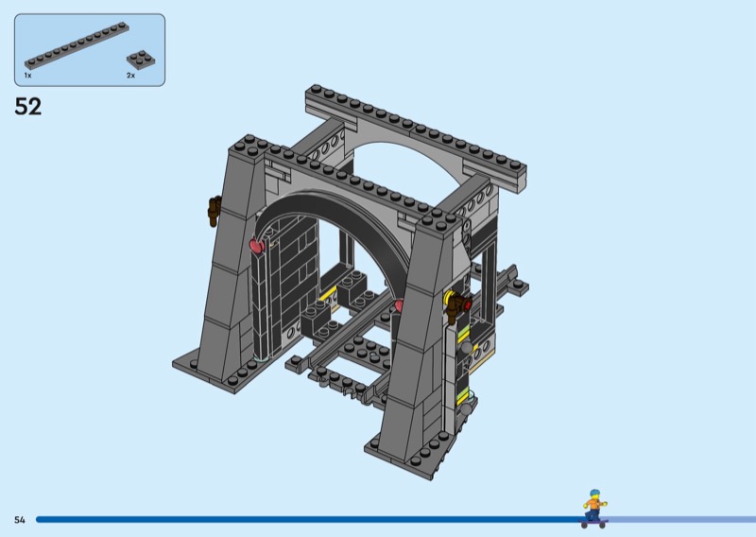Select the brown lamp on right pillar

coord(459,304)
